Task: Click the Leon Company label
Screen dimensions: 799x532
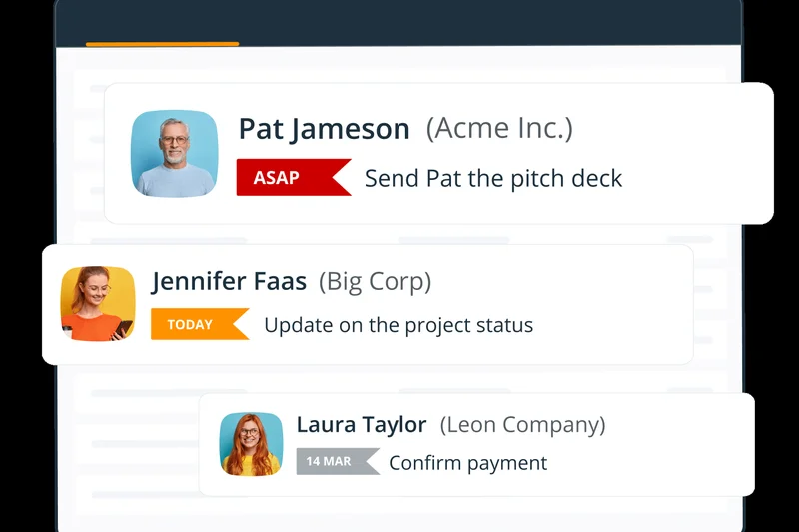Action: pos(523,425)
